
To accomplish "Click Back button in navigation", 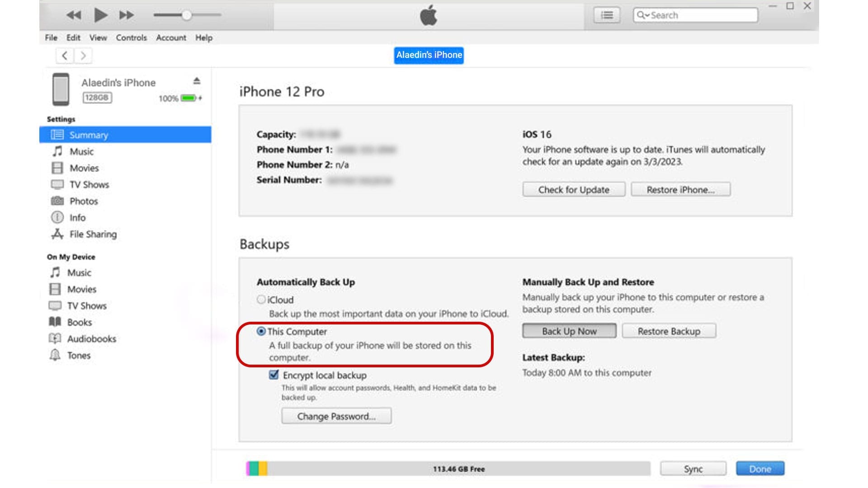I will tap(64, 55).
